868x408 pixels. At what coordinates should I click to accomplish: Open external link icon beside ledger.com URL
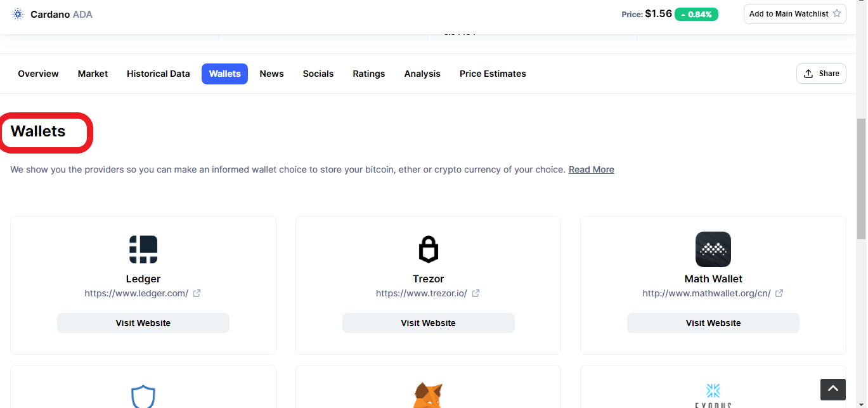pos(197,293)
